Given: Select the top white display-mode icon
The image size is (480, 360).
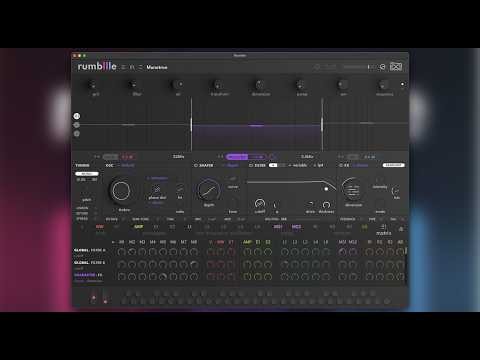Looking at the screenshot, I should [x=77, y=116].
